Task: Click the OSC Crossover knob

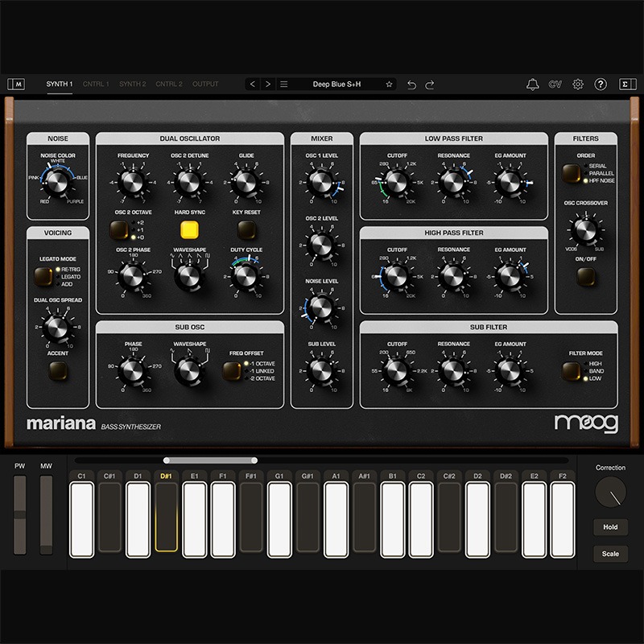Action: click(x=585, y=230)
